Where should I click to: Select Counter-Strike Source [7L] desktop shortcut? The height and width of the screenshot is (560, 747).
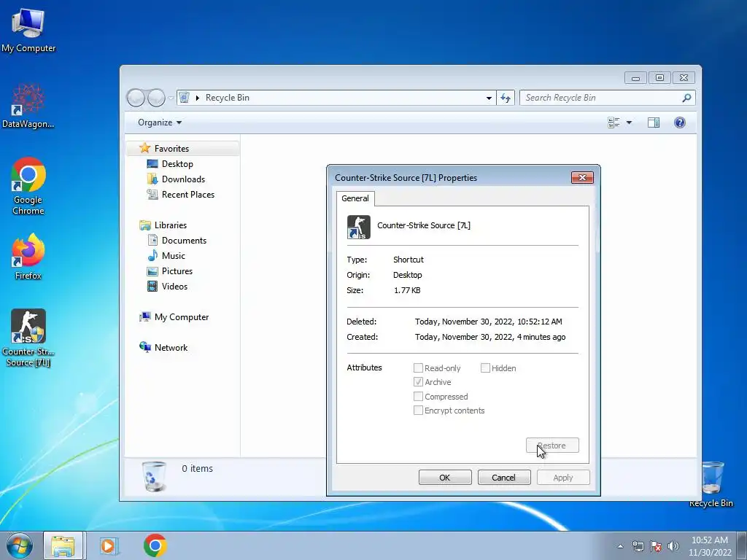[28, 338]
